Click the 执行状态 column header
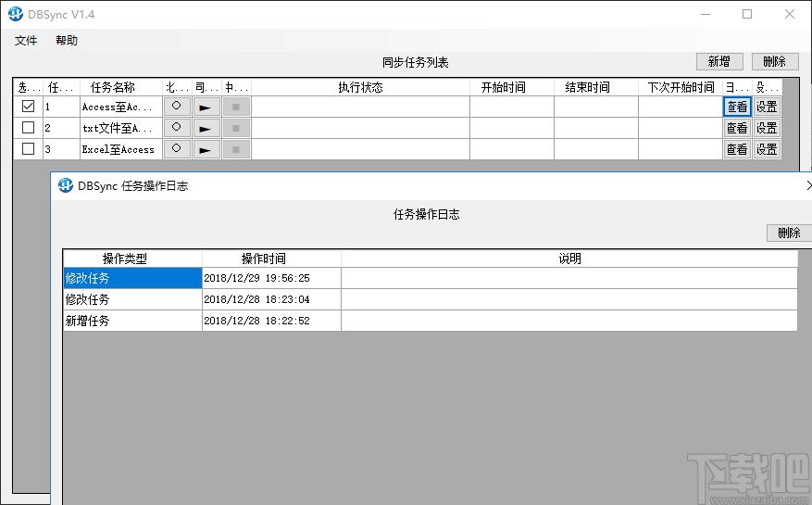This screenshot has height=505, width=812. [x=360, y=87]
